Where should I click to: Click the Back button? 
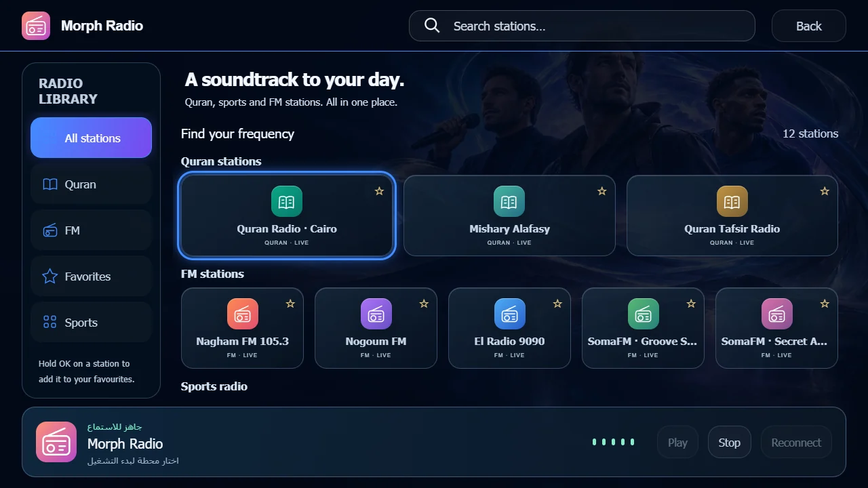click(x=809, y=26)
